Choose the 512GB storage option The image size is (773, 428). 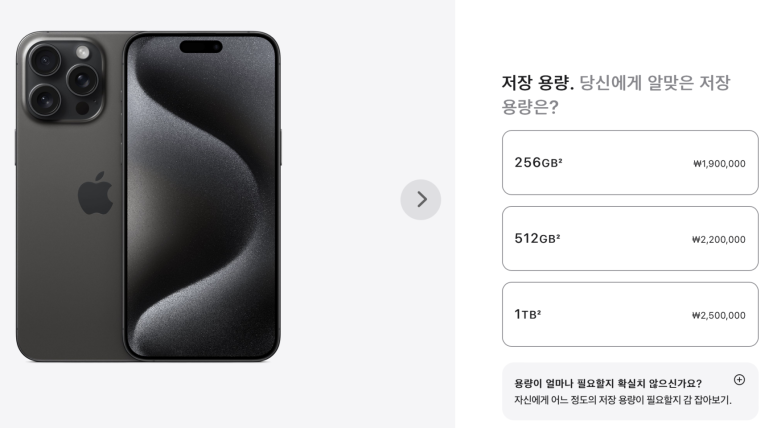click(630, 239)
